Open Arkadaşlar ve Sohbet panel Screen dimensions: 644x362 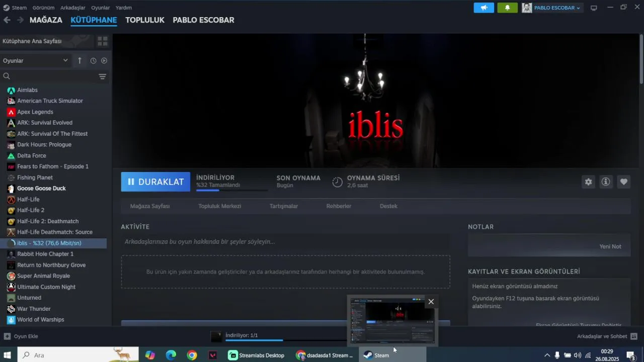click(x=607, y=336)
